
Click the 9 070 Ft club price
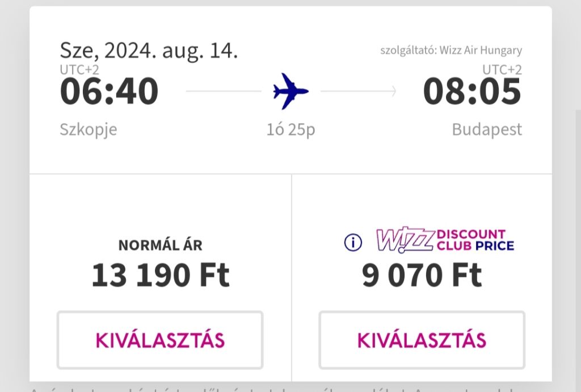pos(422,275)
